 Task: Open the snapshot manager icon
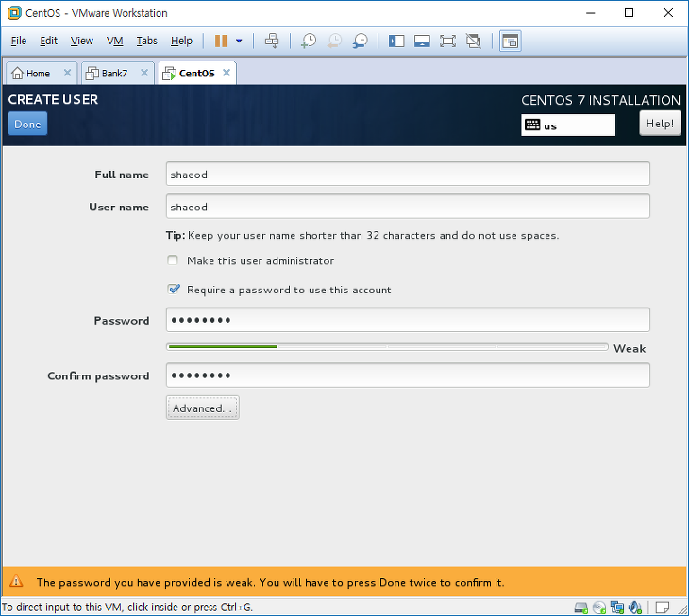[361, 41]
